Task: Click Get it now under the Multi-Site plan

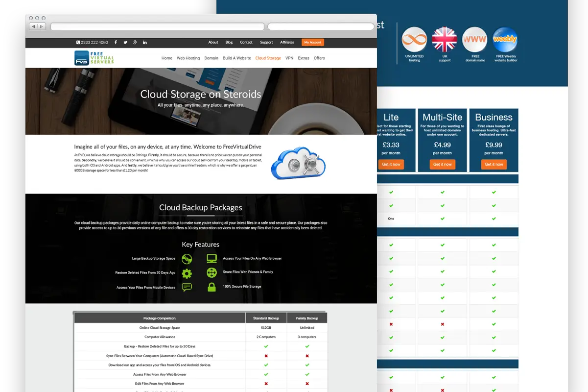Action: coord(443,165)
